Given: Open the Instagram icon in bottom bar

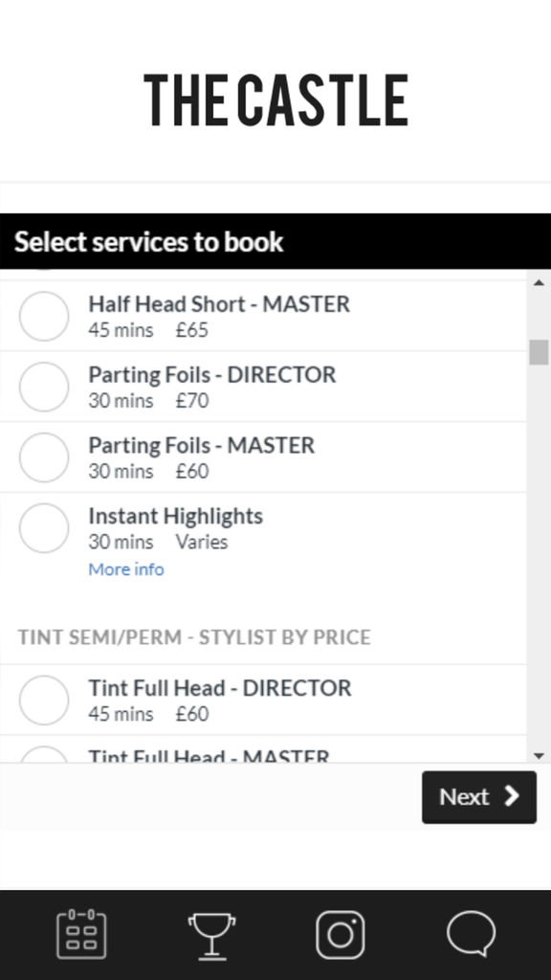Looking at the screenshot, I should [x=340, y=934].
